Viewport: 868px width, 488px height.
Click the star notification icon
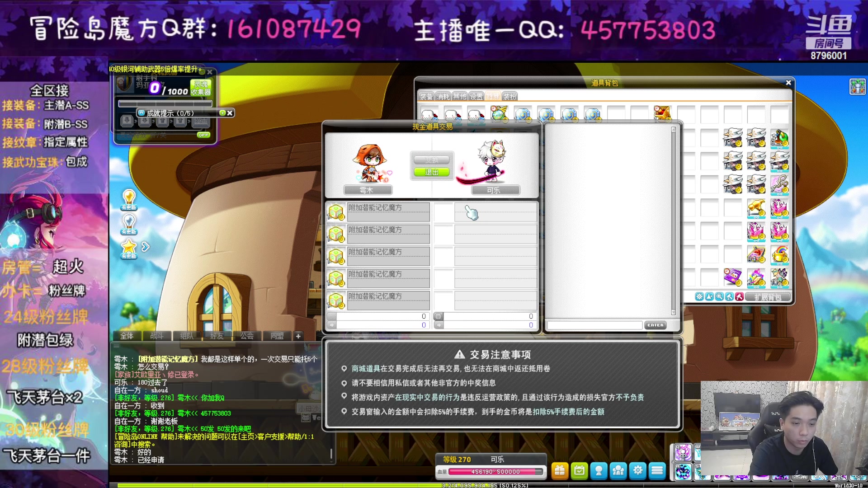click(x=129, y=248)
